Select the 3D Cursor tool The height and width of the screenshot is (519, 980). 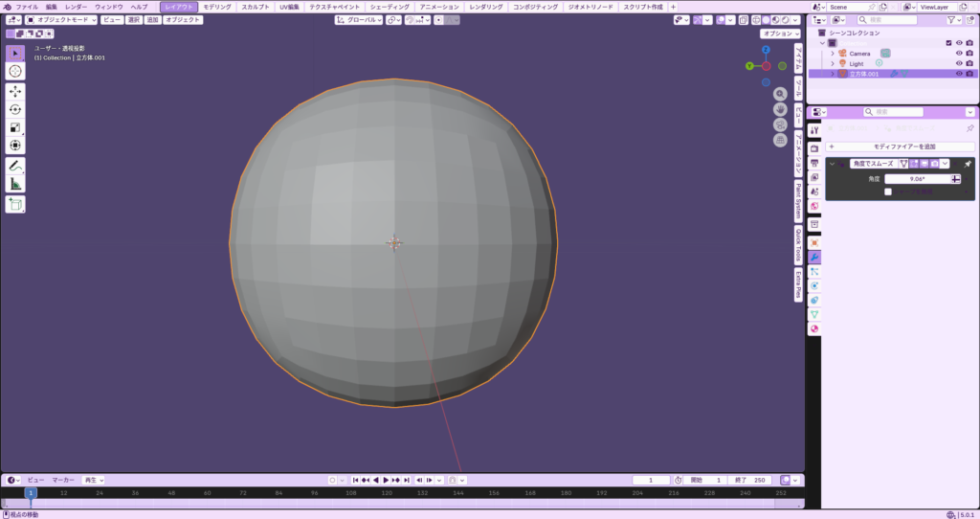15,71
